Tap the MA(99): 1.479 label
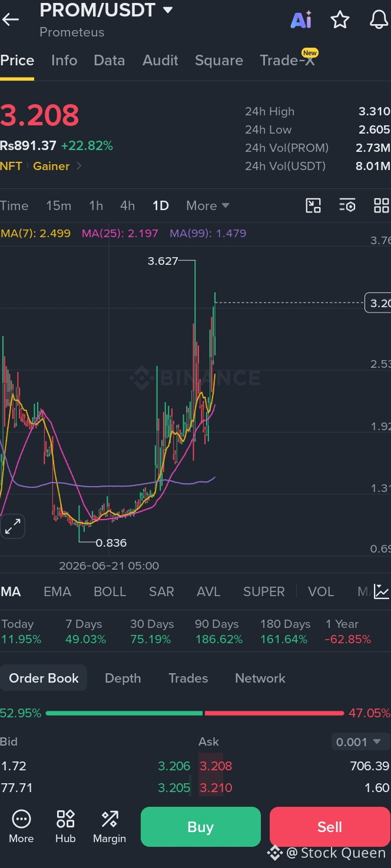This screenshot has width=391, height=868. (x=208, y=233)
